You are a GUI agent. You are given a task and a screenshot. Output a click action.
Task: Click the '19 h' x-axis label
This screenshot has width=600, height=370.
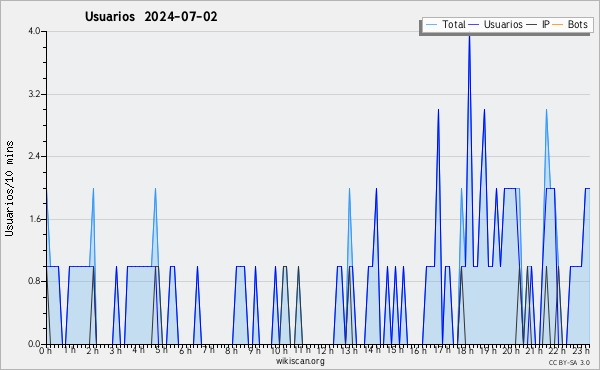pos(488,350)
